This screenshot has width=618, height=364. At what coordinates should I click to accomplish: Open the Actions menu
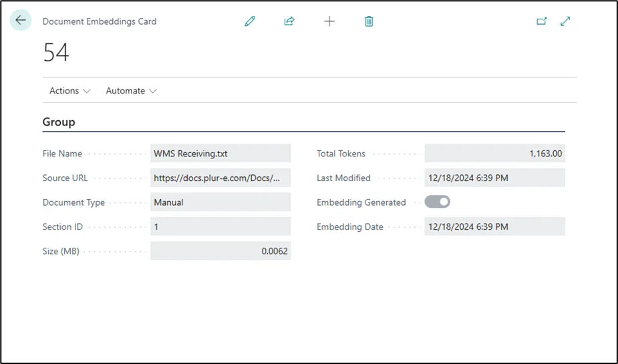(x=69, y=91)
